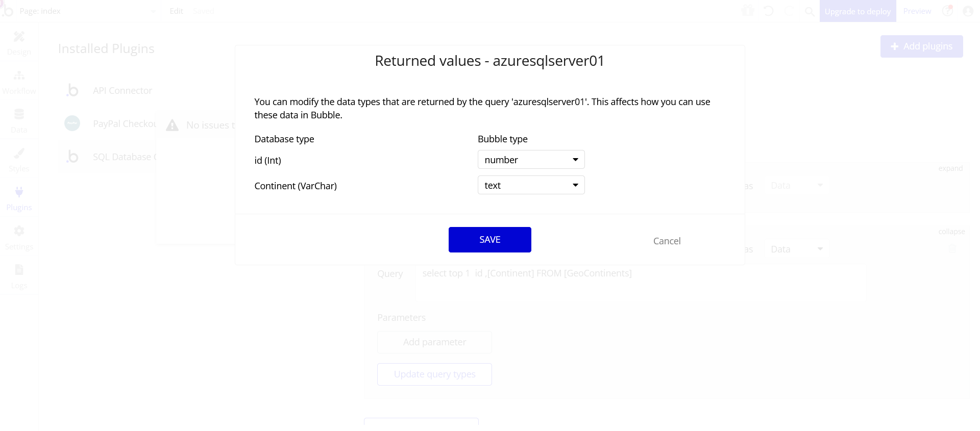This screenshot has width=980, height=431.
Task: Open the Edit menu
Action: click(x=176, y=11)
